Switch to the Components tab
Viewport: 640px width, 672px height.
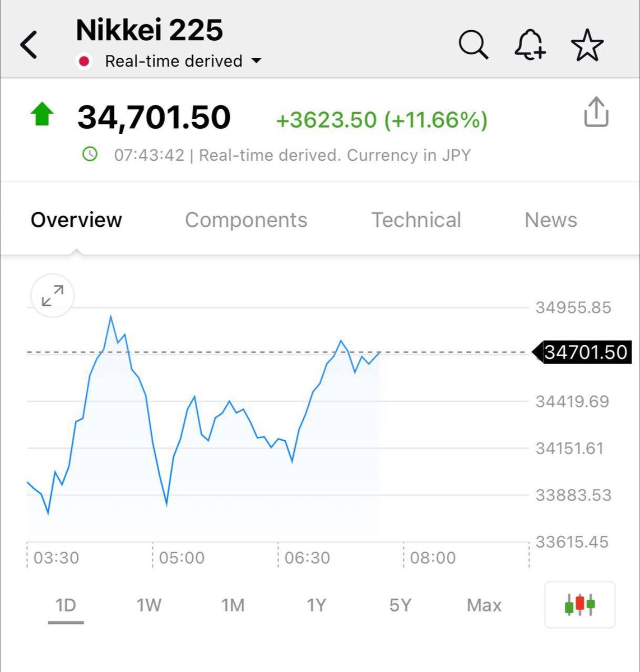246,220
